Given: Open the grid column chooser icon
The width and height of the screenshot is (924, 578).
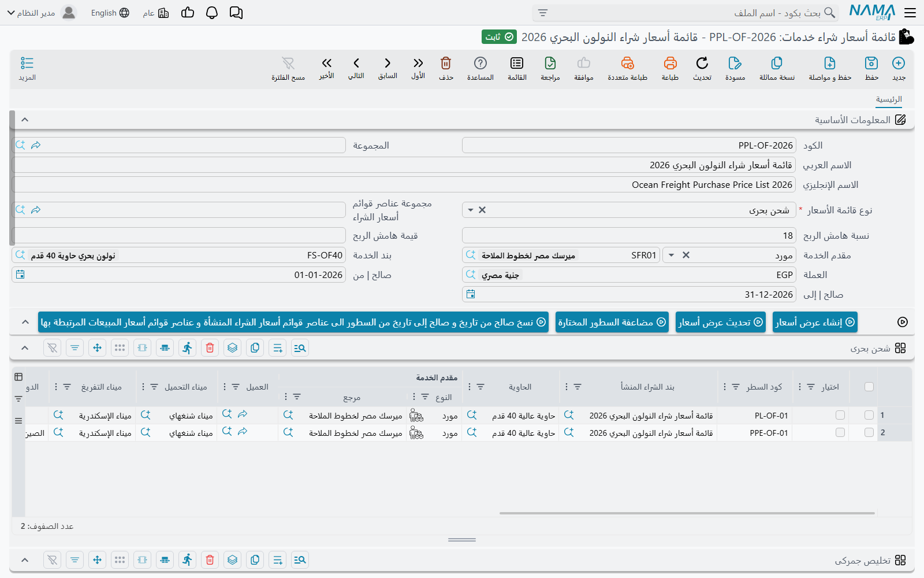Looking at the screenshot, I should (18, 377).
